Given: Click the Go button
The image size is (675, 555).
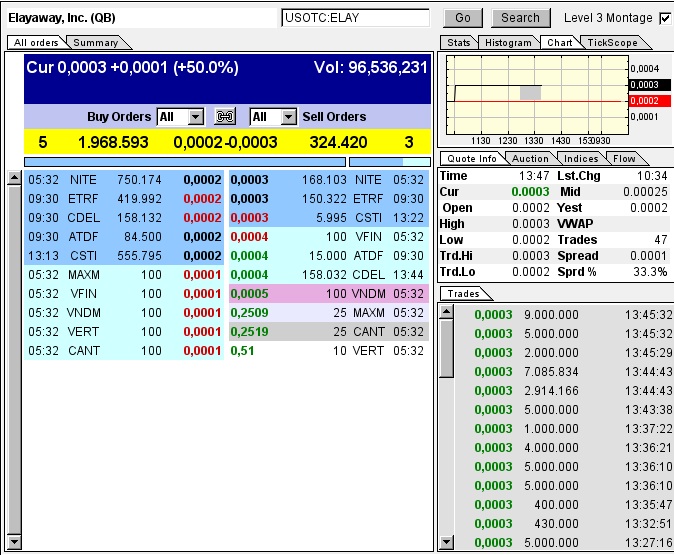Looking at the screenshot, I should point(463,18).
